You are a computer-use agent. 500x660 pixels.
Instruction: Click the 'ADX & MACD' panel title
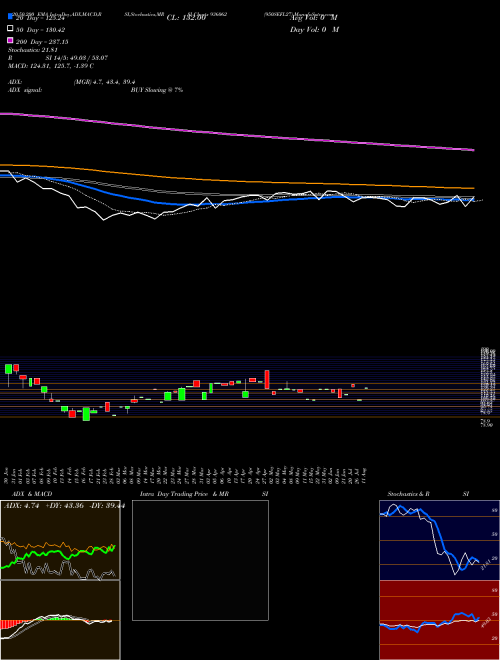point(32,494)
